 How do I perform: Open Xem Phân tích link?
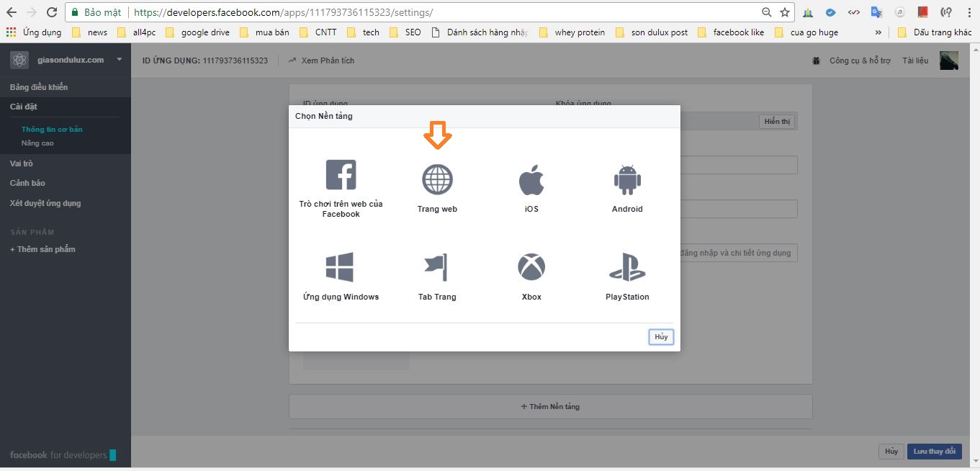tap(321, 60)
